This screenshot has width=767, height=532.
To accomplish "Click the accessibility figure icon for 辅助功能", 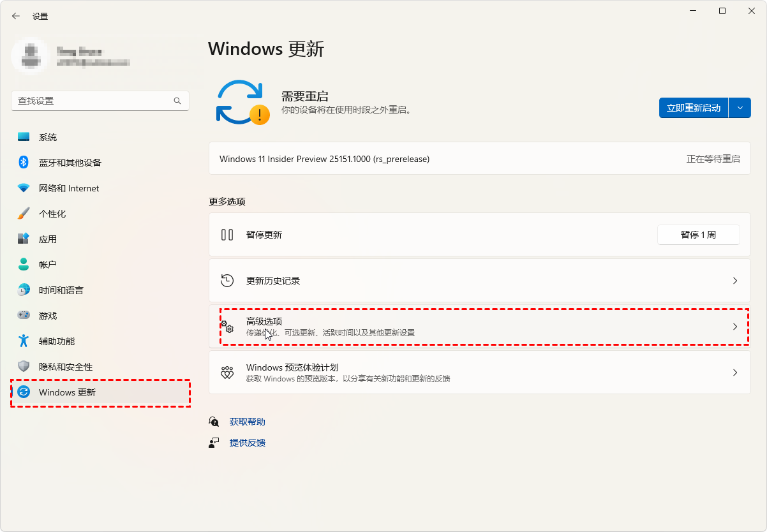I will [24, 341].
